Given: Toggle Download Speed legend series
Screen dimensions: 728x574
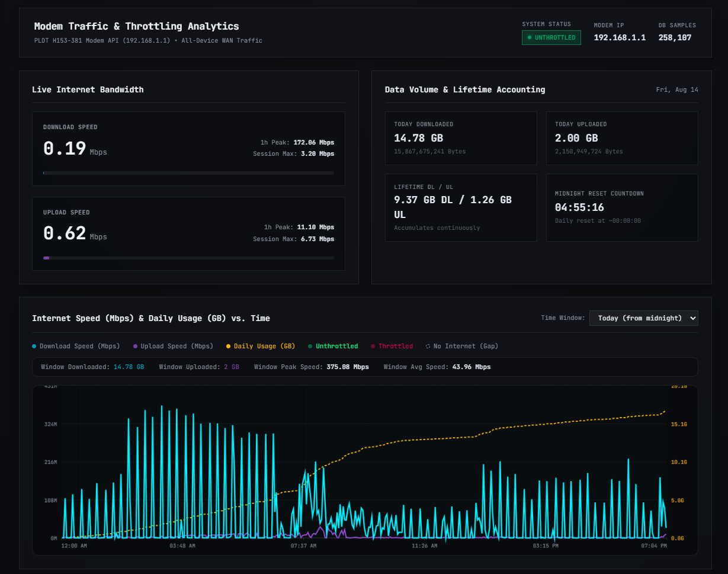Looking at the screenshot, I should (x=76, y=346).
